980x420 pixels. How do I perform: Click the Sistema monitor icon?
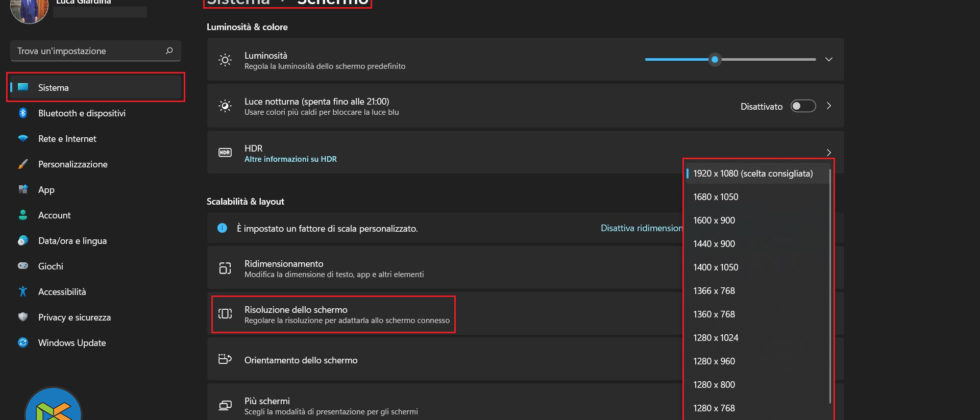click(x=23, y=88)
